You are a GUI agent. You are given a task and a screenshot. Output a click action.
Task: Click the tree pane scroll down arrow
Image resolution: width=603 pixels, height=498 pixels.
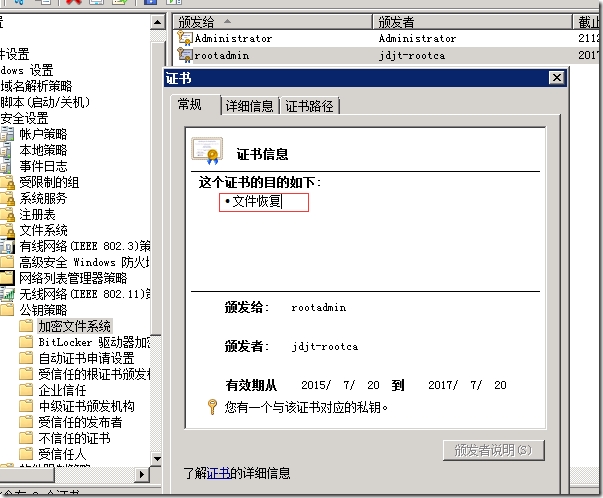click(157, 458)
